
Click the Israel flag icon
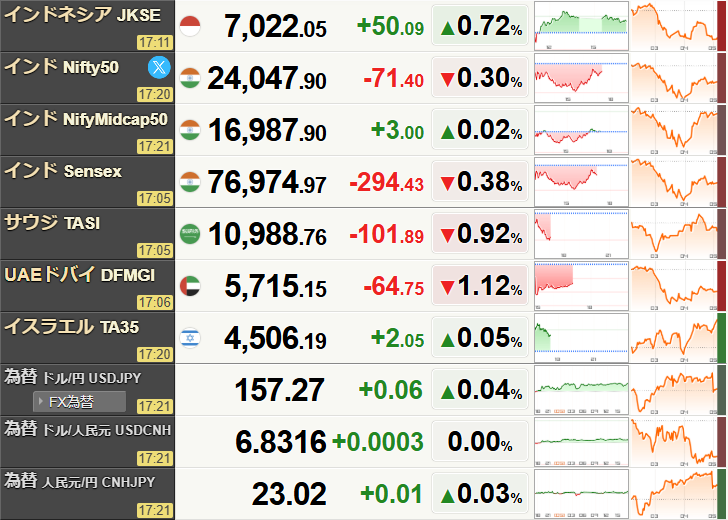pos(190,338)
